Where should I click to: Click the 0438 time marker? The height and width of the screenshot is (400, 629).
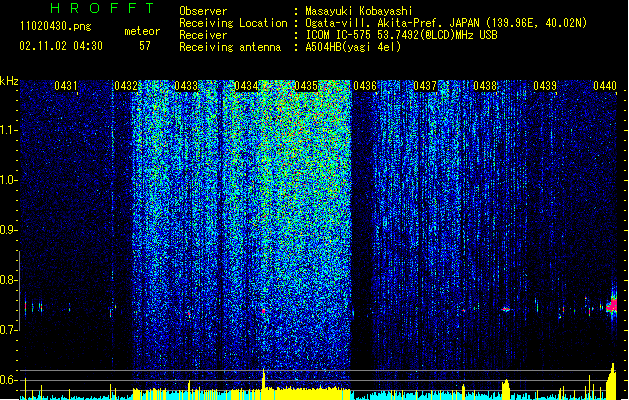pos(485,86)
